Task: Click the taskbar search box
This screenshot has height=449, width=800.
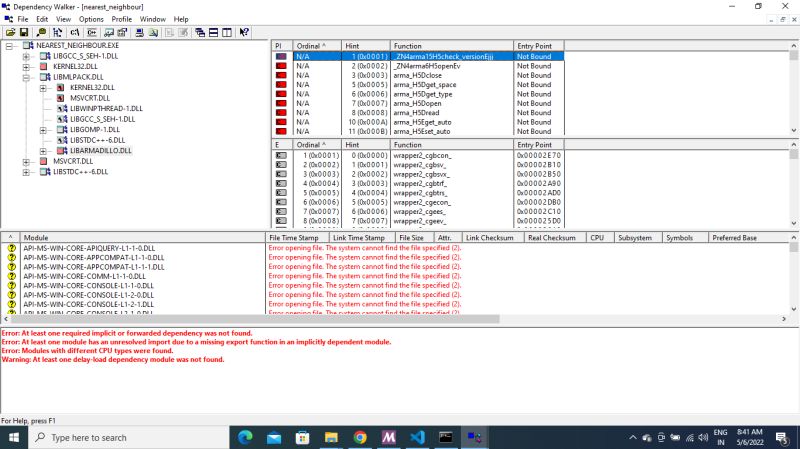Action: [x=128, y=438]
